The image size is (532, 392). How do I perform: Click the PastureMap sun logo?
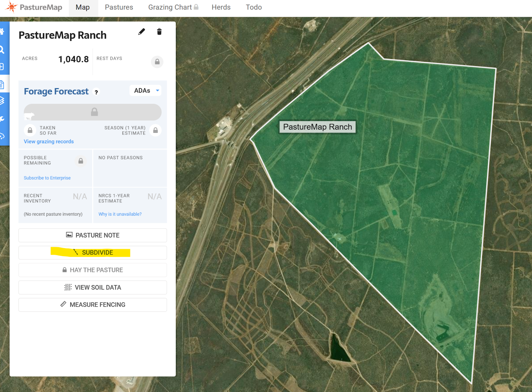pos(11,7)
